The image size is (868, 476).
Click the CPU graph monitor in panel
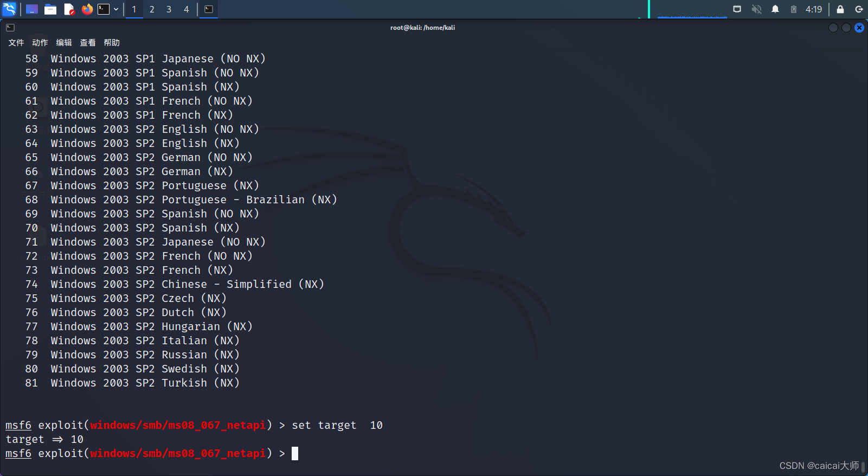692,9
